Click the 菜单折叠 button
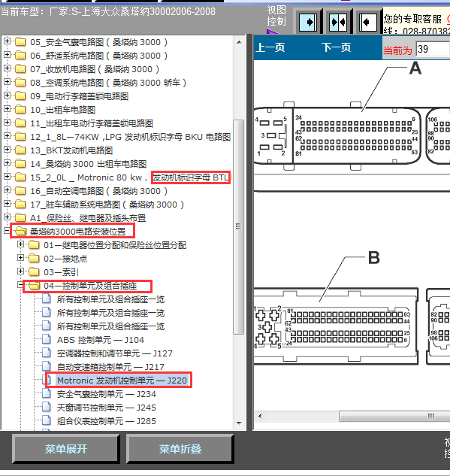The height and width of the screenshot is (476, 450). pyautogui.click(x=180, y=449)
